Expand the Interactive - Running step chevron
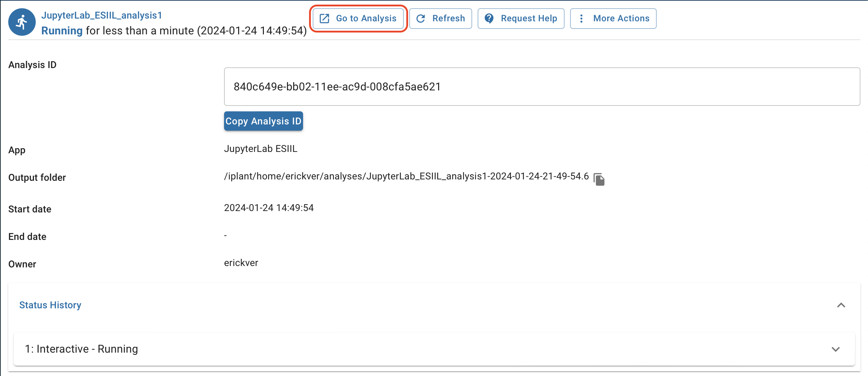The image size is (868, 376). [835, 349]
